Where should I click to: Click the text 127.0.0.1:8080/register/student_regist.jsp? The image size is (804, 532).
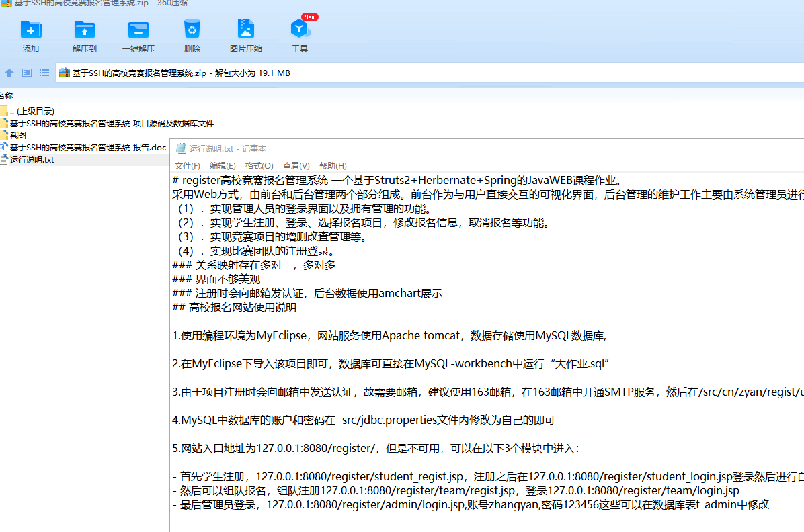[360, 477]
